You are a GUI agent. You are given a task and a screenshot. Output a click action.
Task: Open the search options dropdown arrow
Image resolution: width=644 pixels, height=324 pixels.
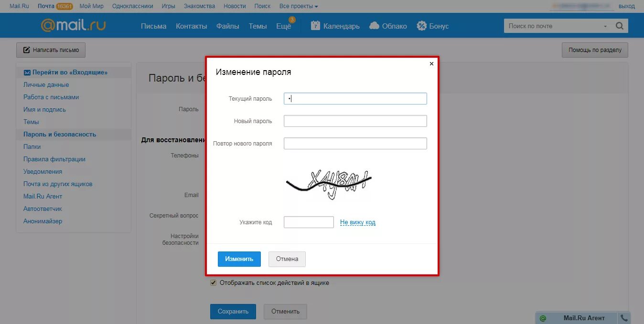[605, 26]
